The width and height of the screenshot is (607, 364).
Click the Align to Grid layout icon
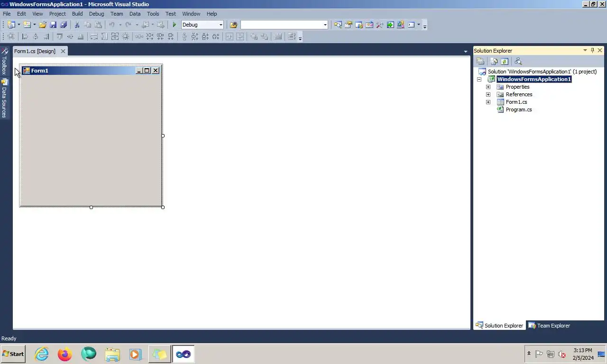[11, 36]
